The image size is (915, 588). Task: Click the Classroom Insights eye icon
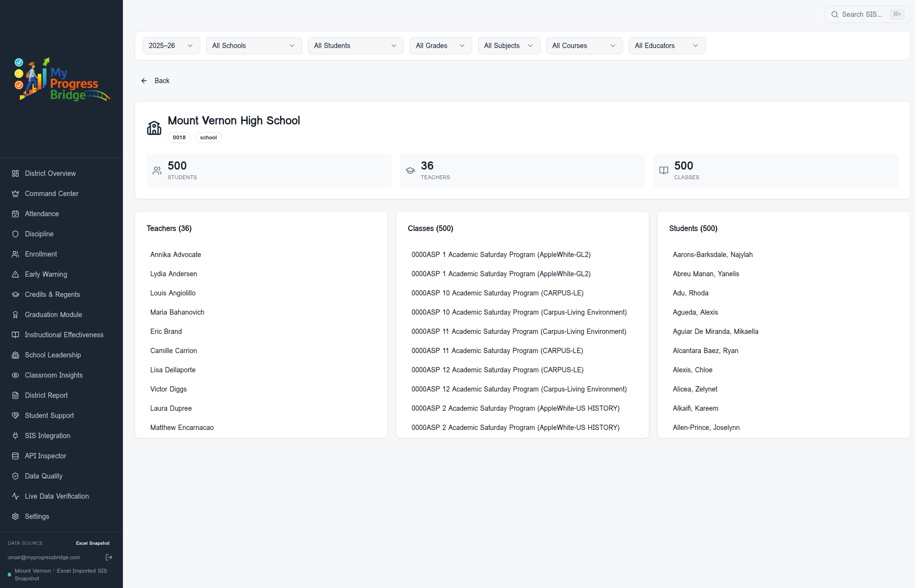[15, 375]
